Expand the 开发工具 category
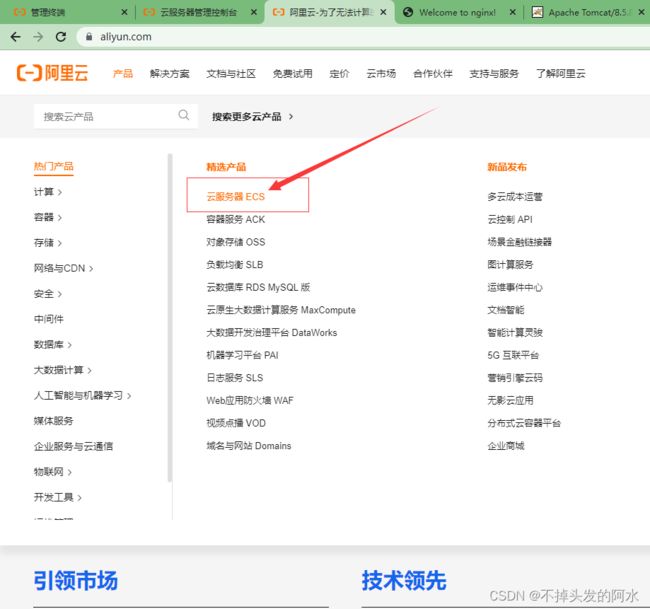This screenshot has width=650, height=609. pos(58,497)
